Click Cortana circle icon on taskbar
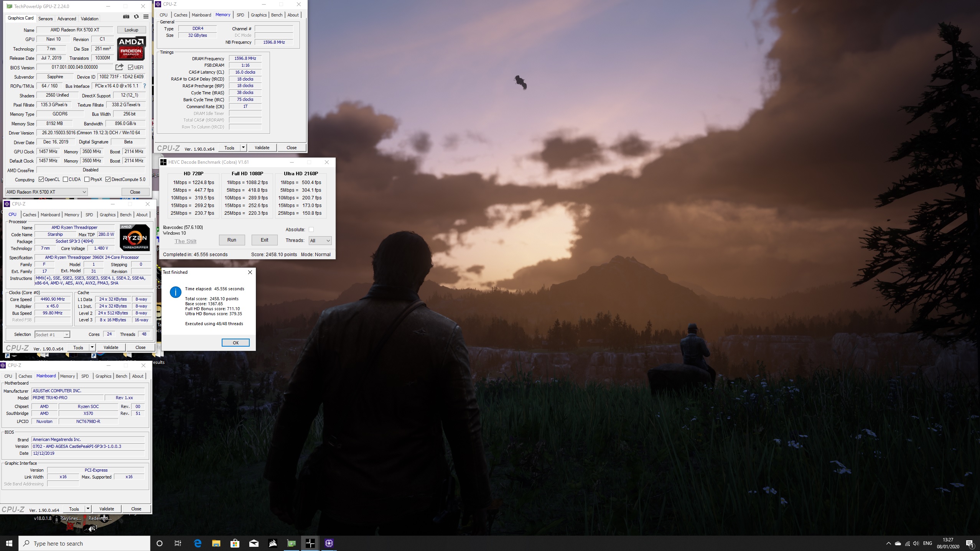The image size is (980, 551). tap(160, 543)
